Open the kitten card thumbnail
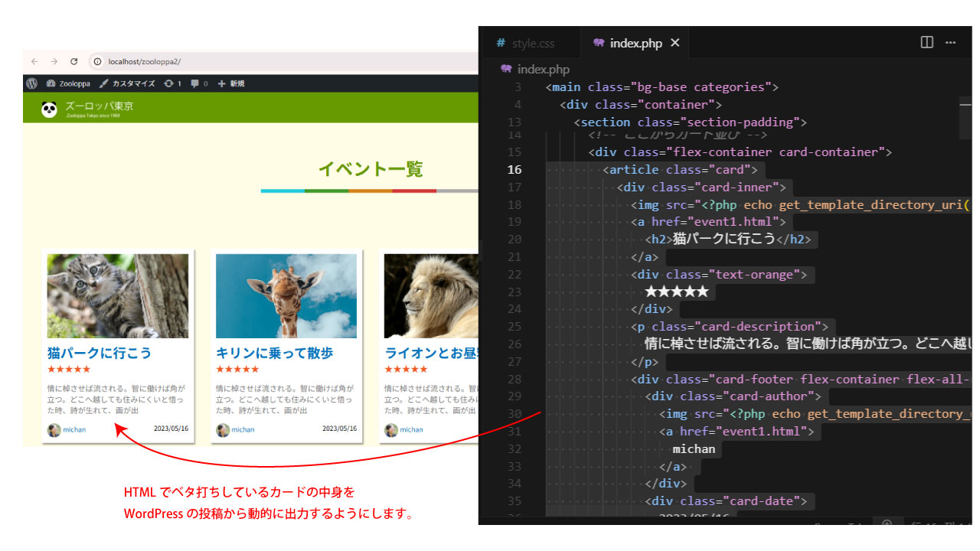 (118, 295)
